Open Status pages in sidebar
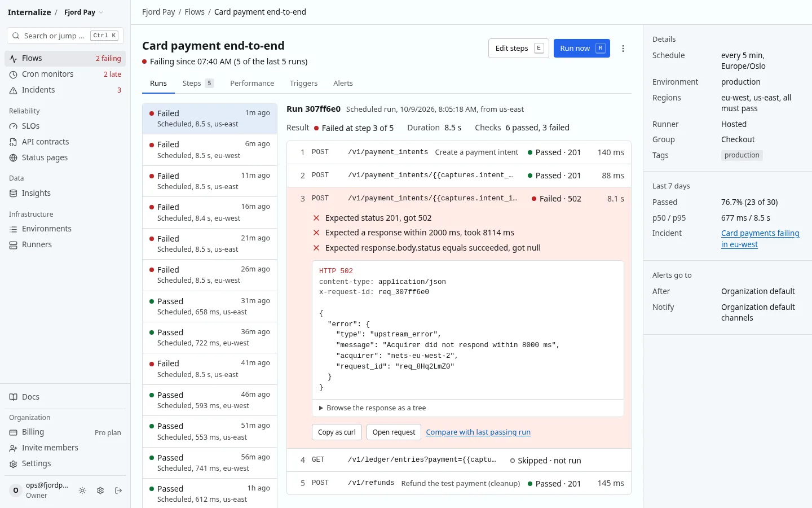The height and width of the screenshot is (508, 812). point(65,157)
